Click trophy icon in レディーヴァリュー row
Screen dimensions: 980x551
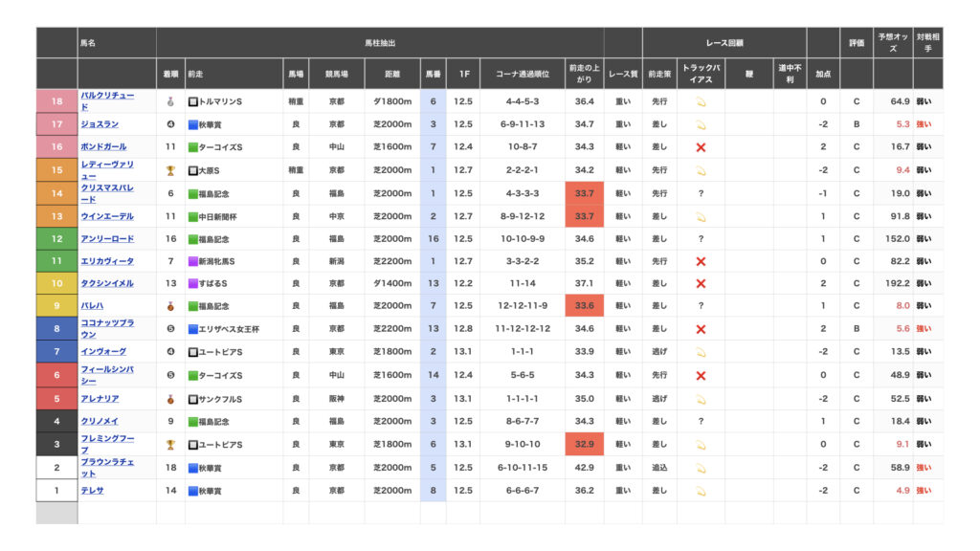pyautogui.click(x=171, y=170)
